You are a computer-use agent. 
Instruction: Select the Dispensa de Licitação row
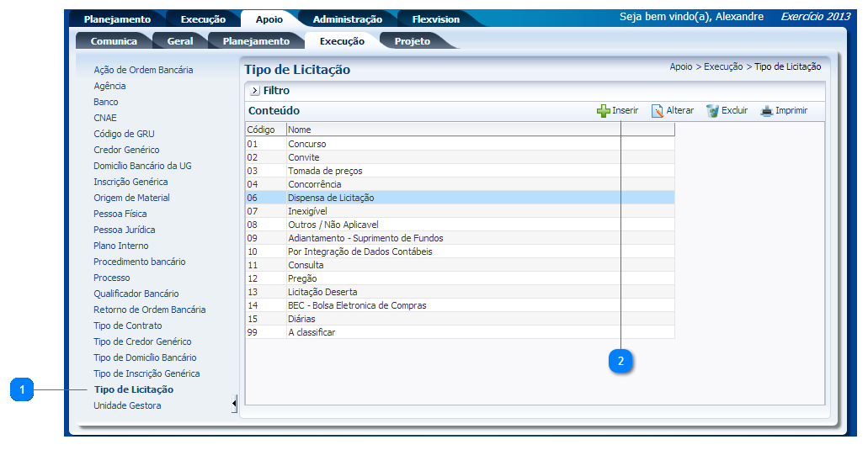pyautogui.click(x=331, y=198)
